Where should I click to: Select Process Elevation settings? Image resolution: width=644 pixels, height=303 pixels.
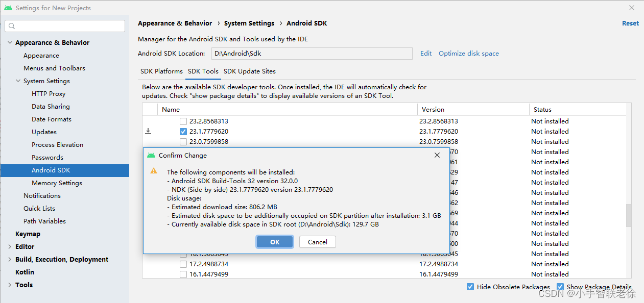coord(57,145)
